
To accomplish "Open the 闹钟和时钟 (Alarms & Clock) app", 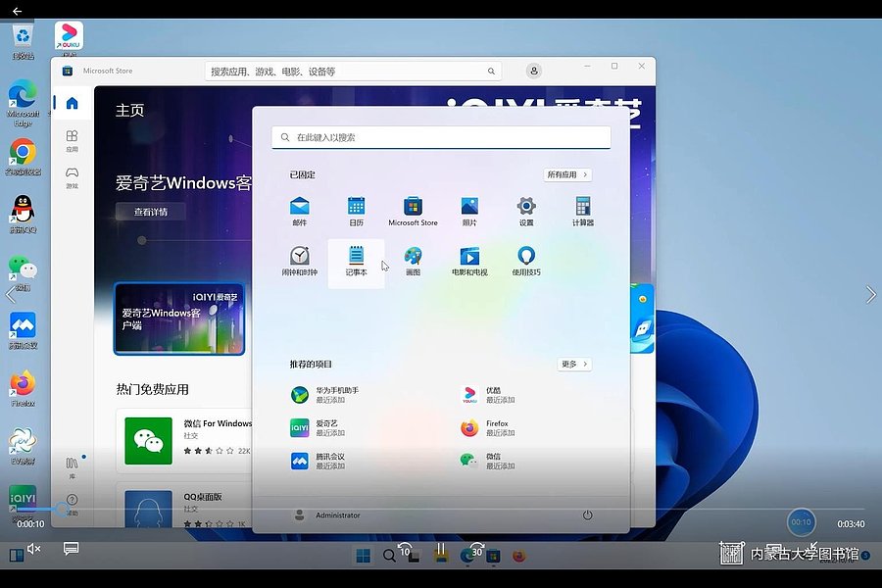I will [299, 261].
